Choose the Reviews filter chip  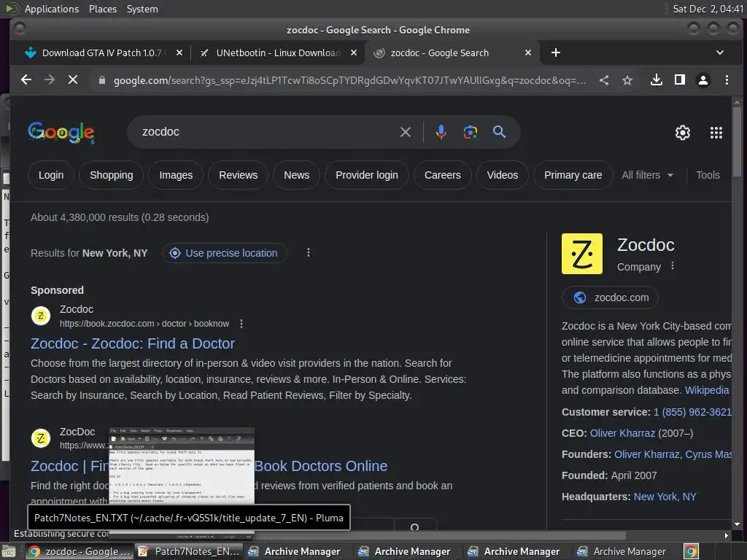pos(239,175)
